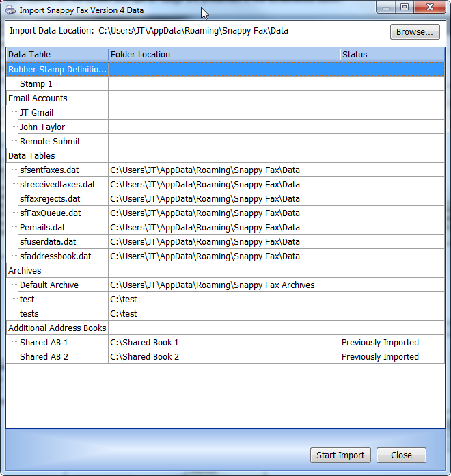The height and width of the screenshot is (476, 451).
Task: Close the import dialog via Close button
Action: click(x=401, y=455)
